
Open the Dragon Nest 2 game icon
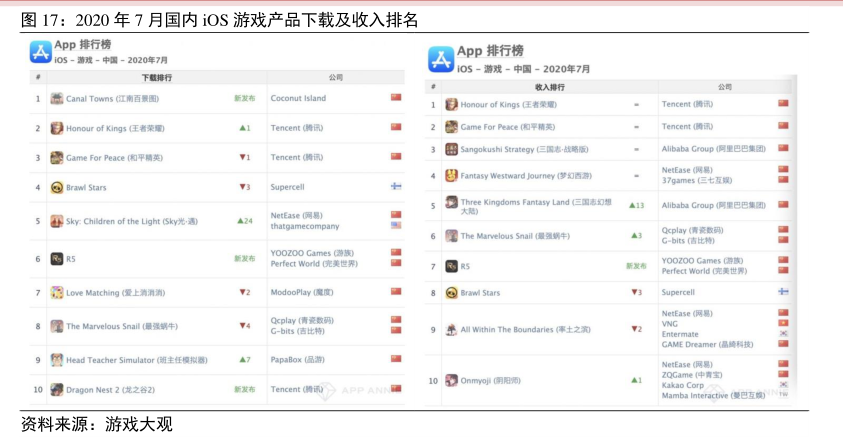pyautogui.click(x=57, y=389)
